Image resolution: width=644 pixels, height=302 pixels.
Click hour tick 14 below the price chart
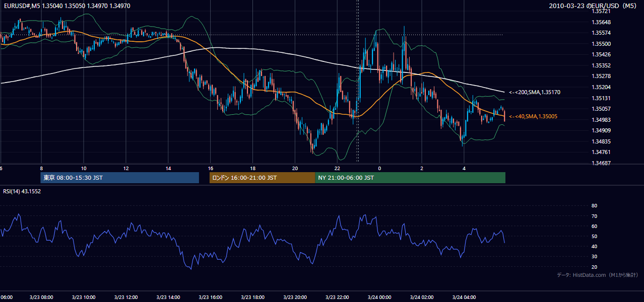point(168,169)
